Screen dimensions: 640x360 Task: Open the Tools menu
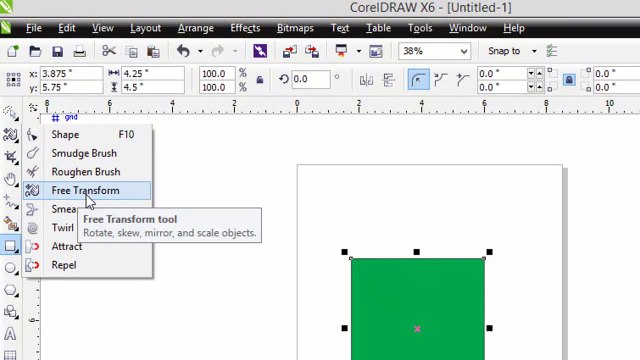click(420, 28)
